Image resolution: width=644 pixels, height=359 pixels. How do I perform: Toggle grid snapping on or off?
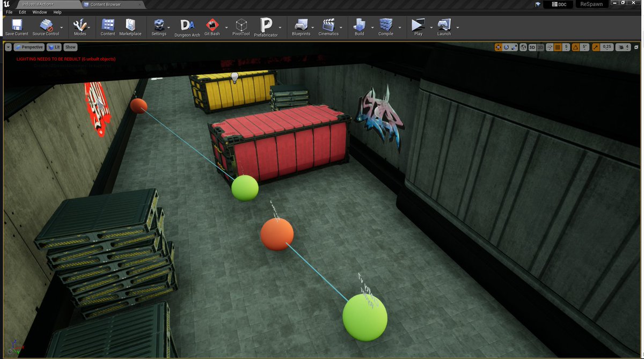(558, 47)
